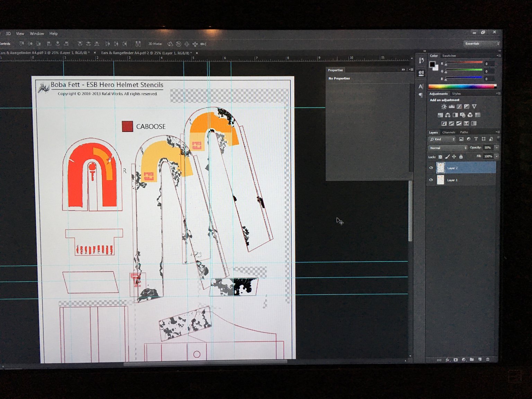Screen dimensions: 532x399
Task: Select the 3D rotate mode icon
Action: pyautogui.click(x=170, y=44)
